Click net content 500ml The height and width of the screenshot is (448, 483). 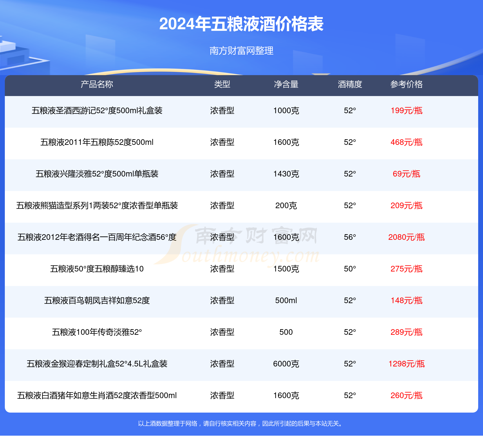click(x=286, y=300)
